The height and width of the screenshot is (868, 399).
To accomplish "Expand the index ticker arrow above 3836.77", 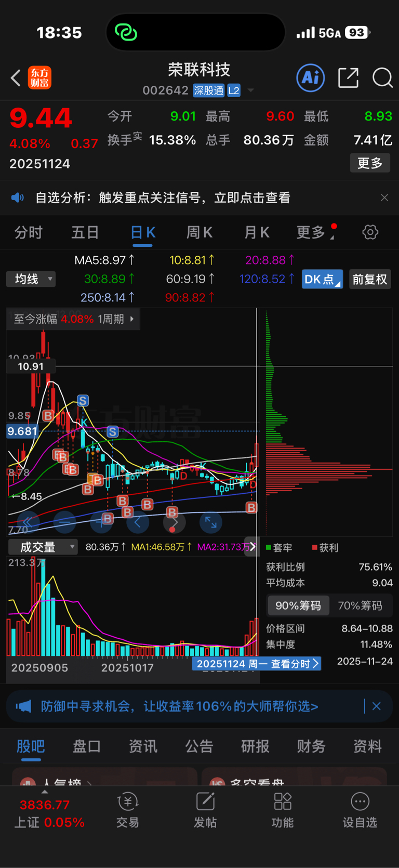I will click(45, 792).
